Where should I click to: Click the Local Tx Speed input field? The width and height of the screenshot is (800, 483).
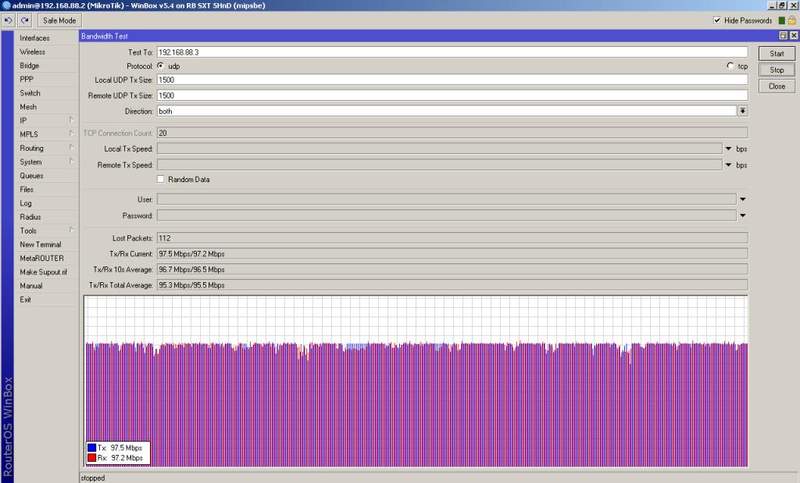pyautogui.click(x=439, y=148)
